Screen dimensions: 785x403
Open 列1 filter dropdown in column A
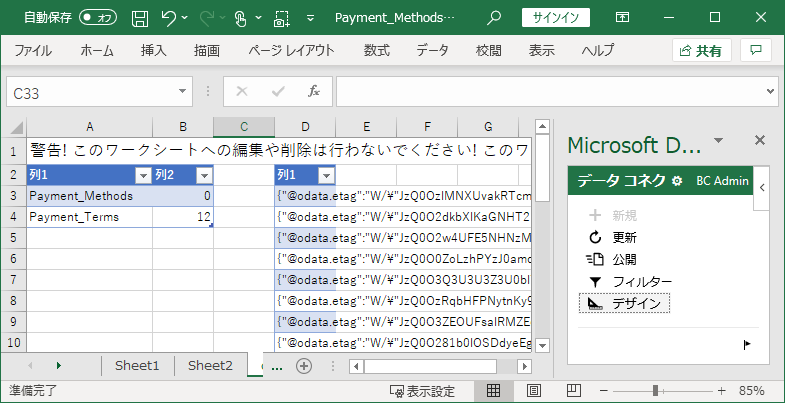click(143, 175)
